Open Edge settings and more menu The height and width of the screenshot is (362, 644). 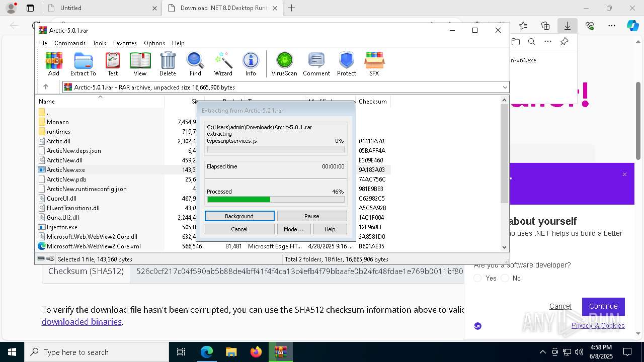[612, 26]
